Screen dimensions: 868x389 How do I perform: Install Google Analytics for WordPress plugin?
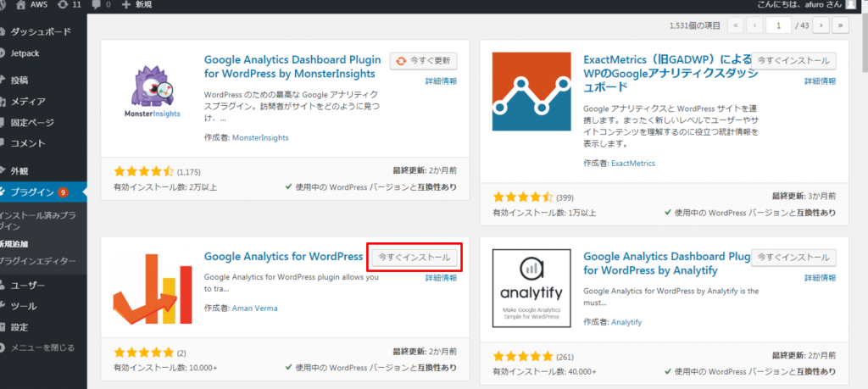[414, 258]
